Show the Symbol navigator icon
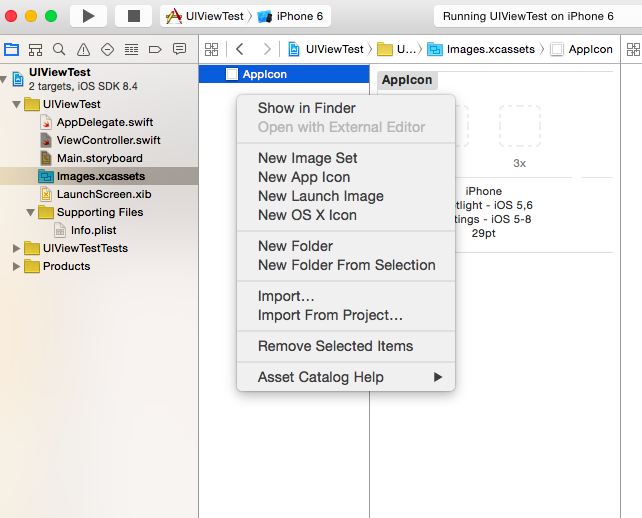This screenshot has height=518, width=642. click(x=35, y=50)
